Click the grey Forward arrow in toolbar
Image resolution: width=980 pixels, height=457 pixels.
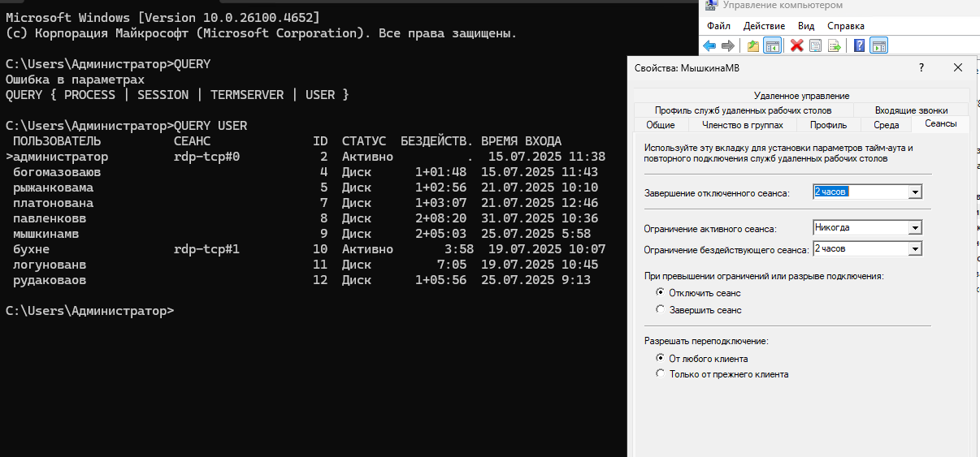pyautogui.click(x=728, y=45)
